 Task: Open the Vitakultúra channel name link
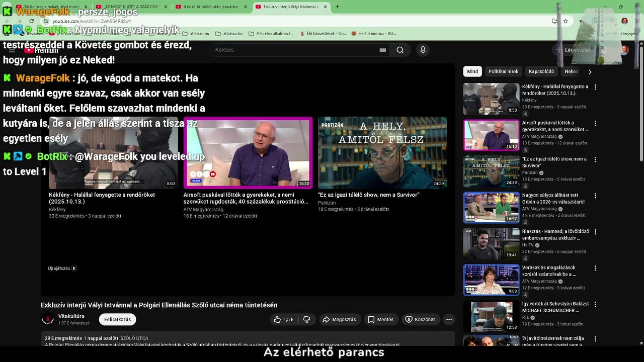[71, 316]
